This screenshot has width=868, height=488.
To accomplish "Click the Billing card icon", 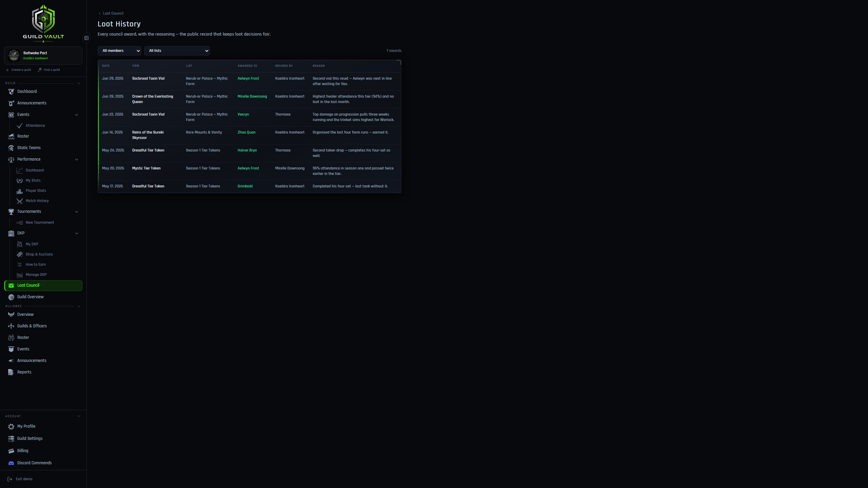I will point(11,451).
